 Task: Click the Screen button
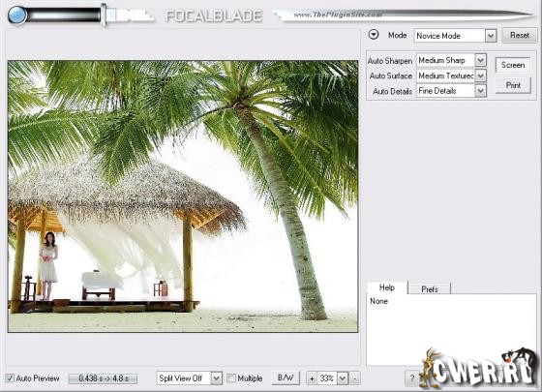tap(513, 65)
